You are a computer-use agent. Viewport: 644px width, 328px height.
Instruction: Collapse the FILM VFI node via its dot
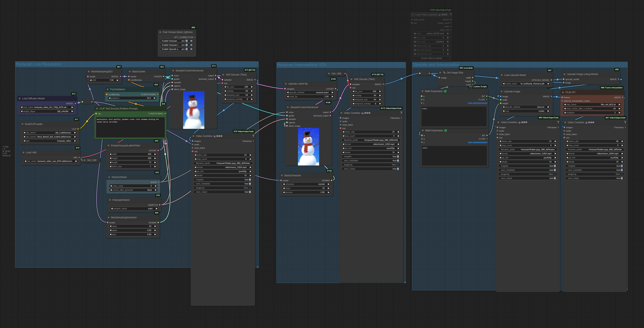(x=563, y=92)
